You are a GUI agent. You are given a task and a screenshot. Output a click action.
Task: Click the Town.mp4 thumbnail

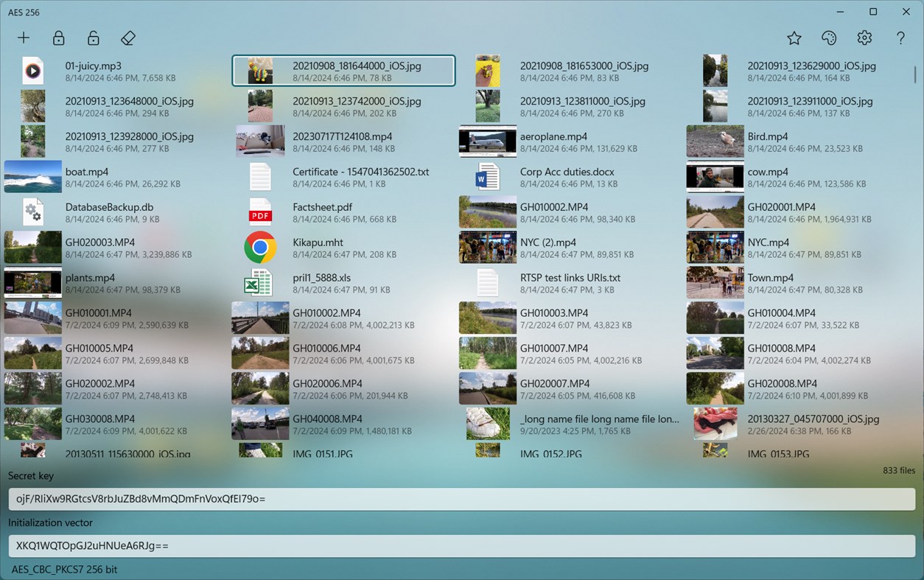tap(715, 283)
